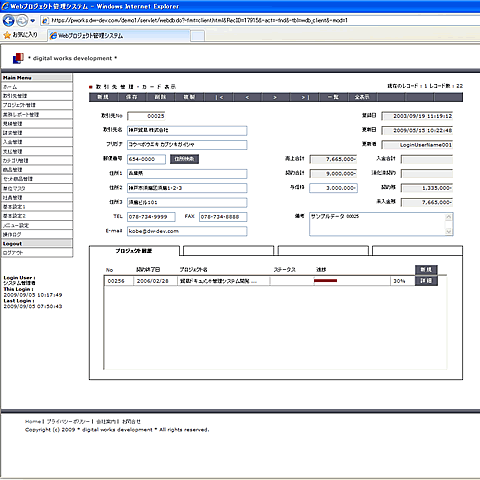This screenshot has height=480, width=480.
Task: Click 保存 in the record toolbar
Action: (x=132, y=97)
